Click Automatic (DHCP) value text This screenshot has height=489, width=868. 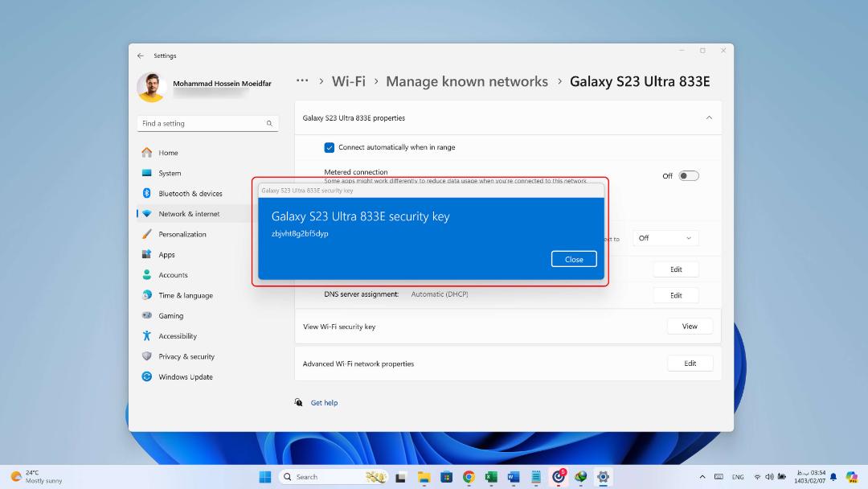pos(440,294)
